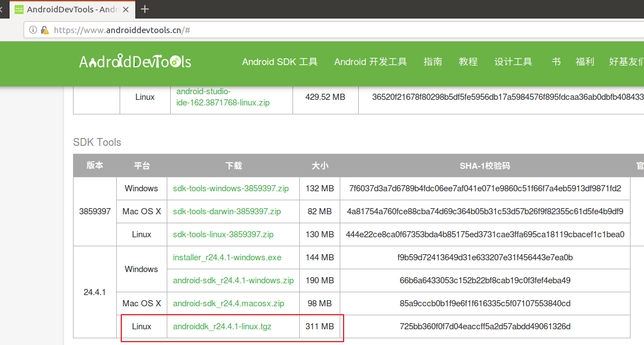The image size is (644, 345).
Task: Click the checksum starting with 36520f21
Action: click(508, 97)
